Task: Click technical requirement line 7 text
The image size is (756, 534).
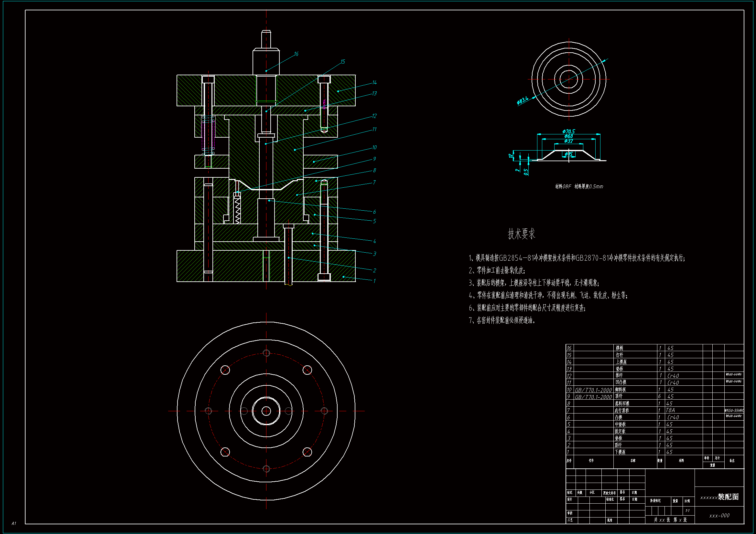Action: [502, 320]
